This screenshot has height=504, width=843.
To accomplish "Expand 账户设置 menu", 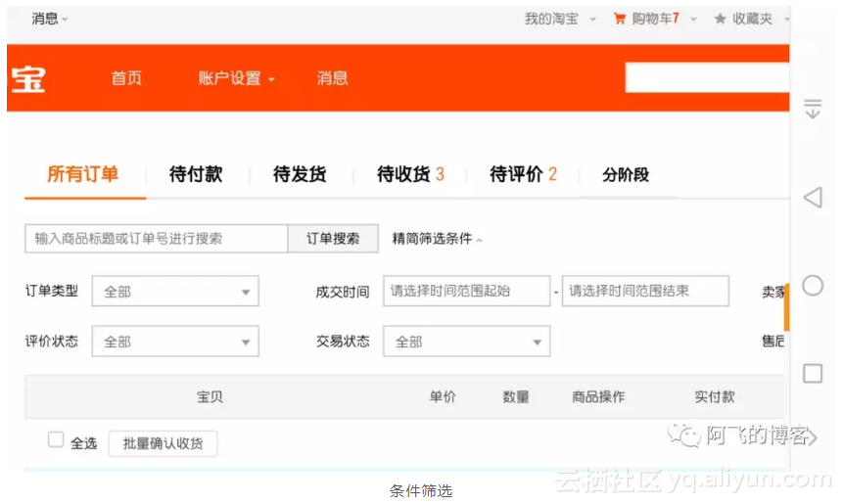I will (x=236, y=78).
